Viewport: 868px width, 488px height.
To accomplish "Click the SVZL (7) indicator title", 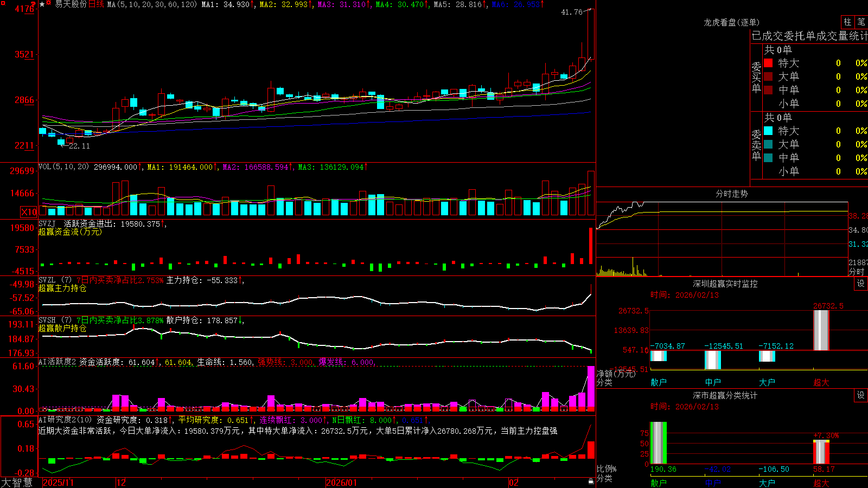I will (x=55, y=280).
